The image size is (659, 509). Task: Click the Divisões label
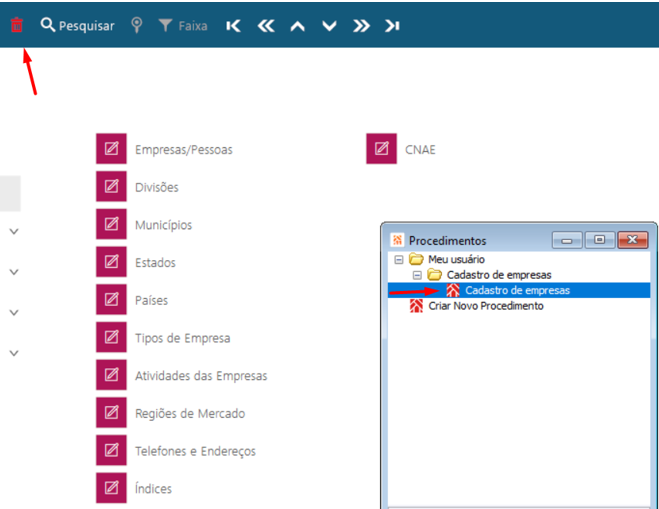click(157, 187)
